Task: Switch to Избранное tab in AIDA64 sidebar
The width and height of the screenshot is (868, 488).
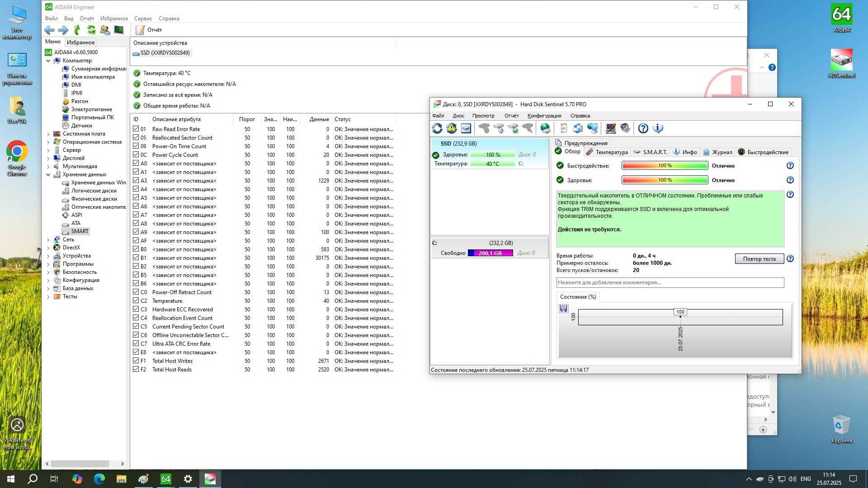Action: pyautogui.click(x=80, y=42)
